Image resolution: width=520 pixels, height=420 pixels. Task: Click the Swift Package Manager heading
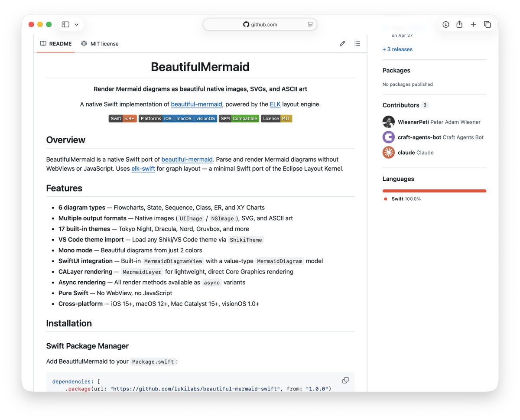pos(88,346)
